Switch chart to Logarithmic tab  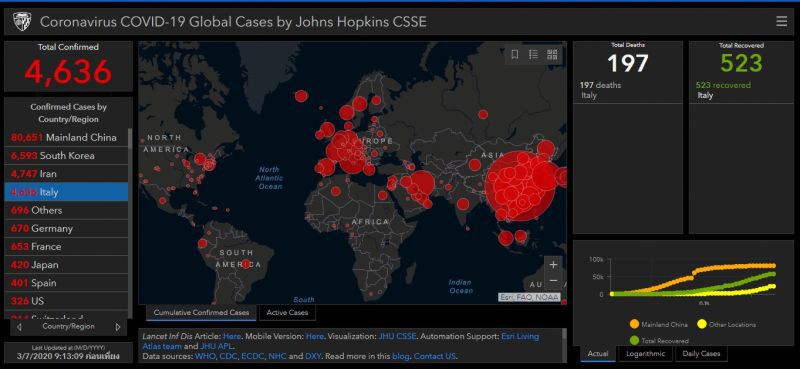(x=645, y=353)
